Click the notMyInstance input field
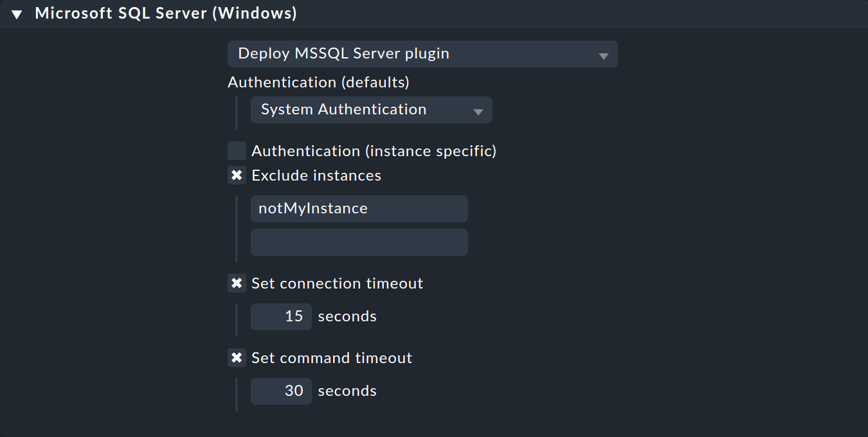This screenshot has width=868, height=437. coord(359,209)
